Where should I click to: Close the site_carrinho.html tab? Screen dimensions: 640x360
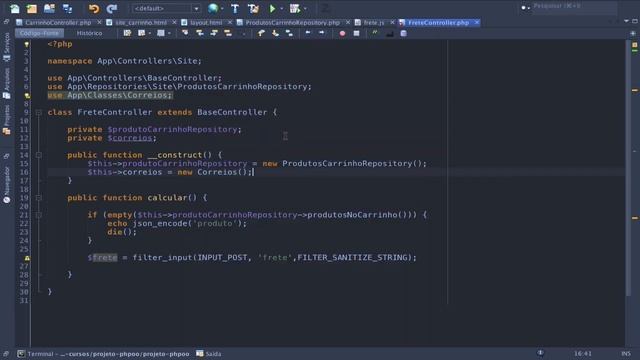click(x=174, y=22)
